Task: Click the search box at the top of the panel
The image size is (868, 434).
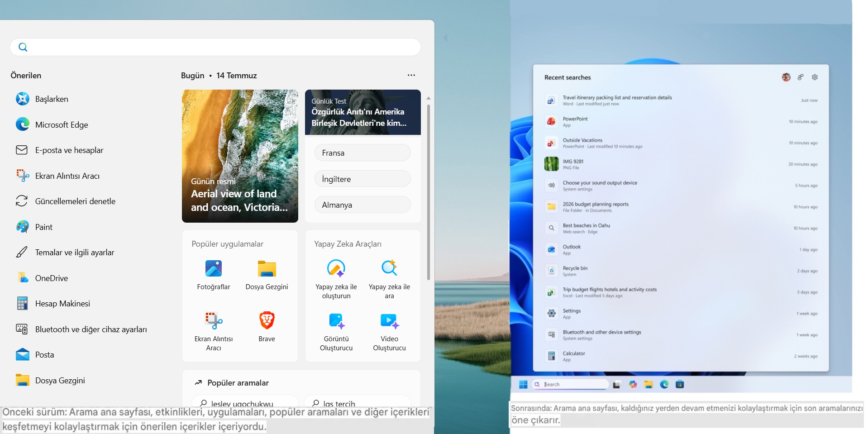Action: [215, 47]
